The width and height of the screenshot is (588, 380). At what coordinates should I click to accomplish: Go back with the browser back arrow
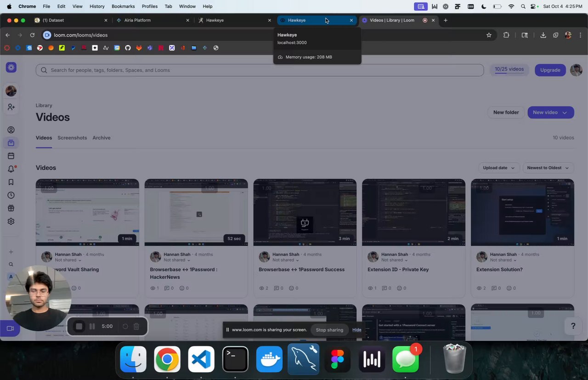pyautogui.click(x=7, y=35)
